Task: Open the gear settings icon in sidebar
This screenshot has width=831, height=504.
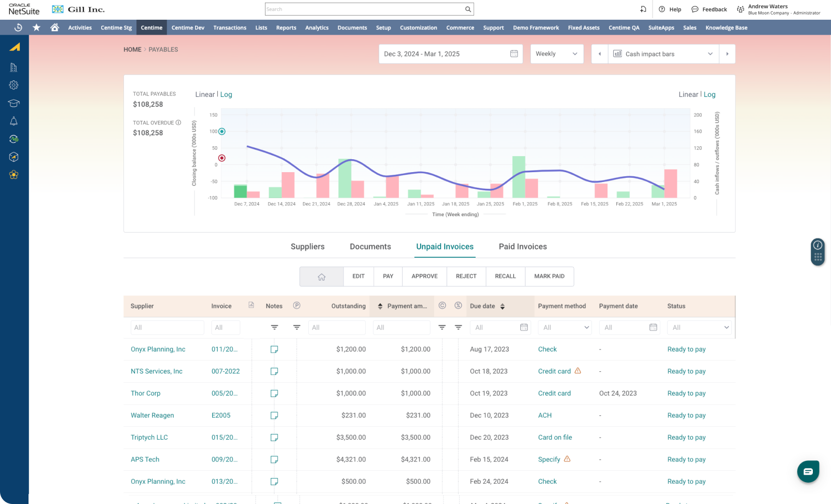Action: (x=14, y=85)
